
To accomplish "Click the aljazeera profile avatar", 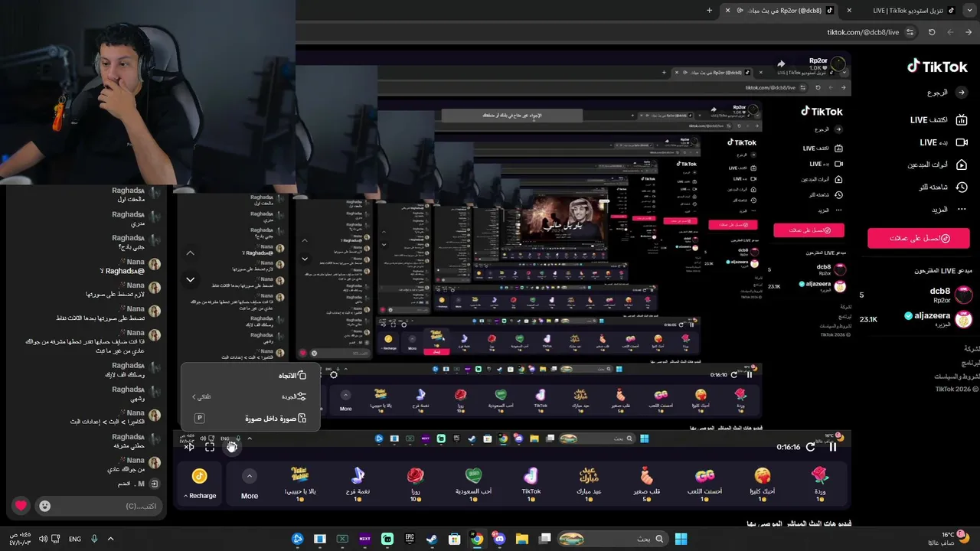I will [x=964, y=319].
